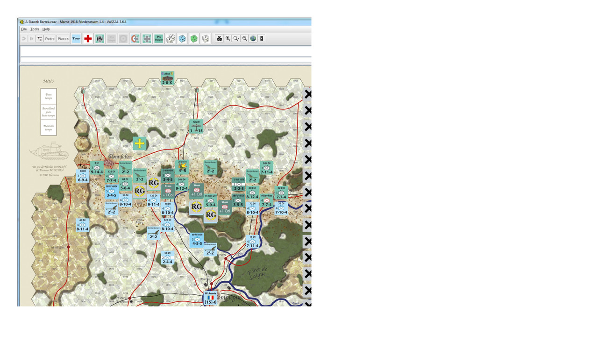Select the 123 DI unit 9-11-4
Screen dimensions: 598x364
point(154,200)
